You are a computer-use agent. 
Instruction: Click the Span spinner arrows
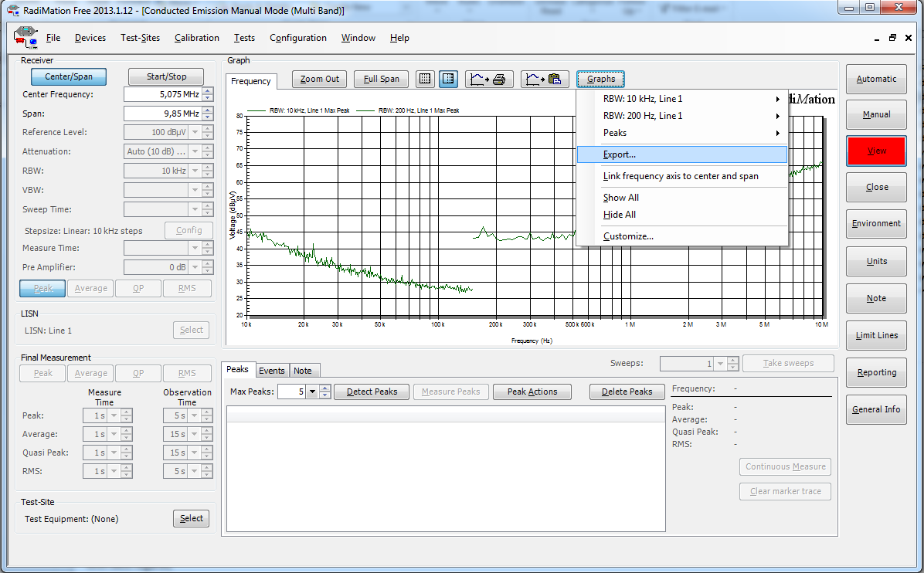(x=207, y=114)
